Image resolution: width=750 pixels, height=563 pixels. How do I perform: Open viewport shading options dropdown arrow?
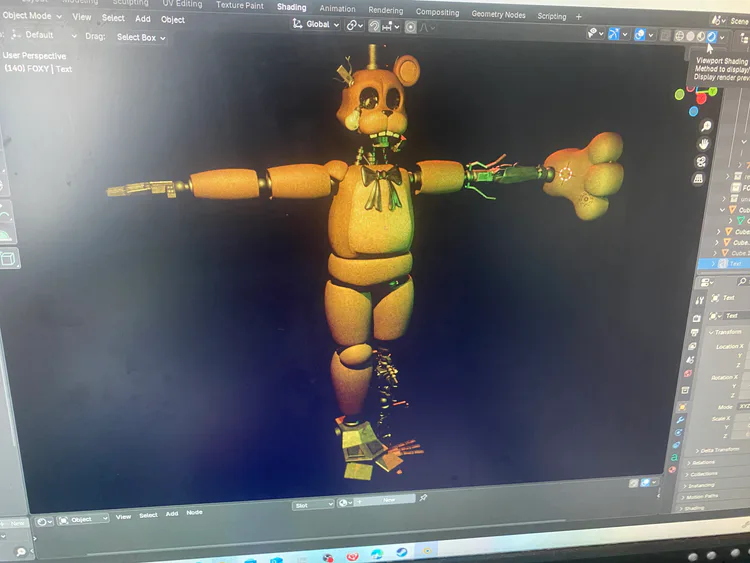pos(722,37)
